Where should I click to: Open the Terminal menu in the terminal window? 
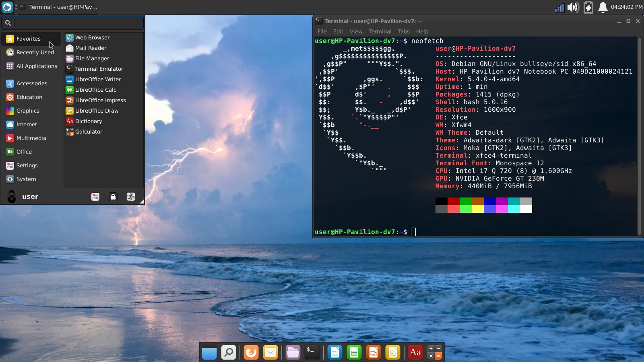coord(380,31)
